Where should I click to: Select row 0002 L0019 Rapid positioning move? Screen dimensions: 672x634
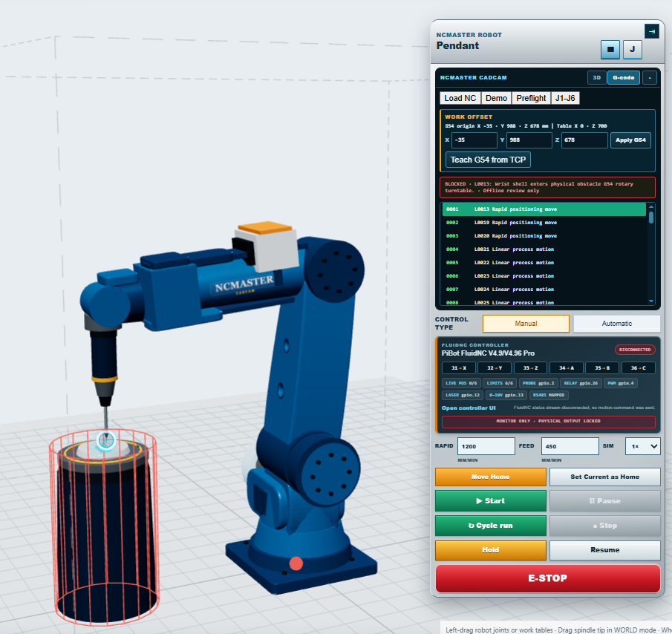point(544,222)
